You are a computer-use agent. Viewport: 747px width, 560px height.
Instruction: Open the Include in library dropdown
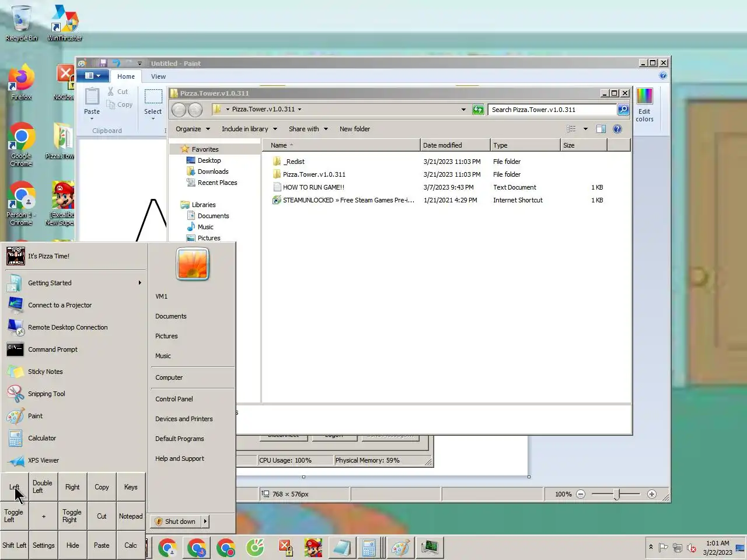(249, 129)
